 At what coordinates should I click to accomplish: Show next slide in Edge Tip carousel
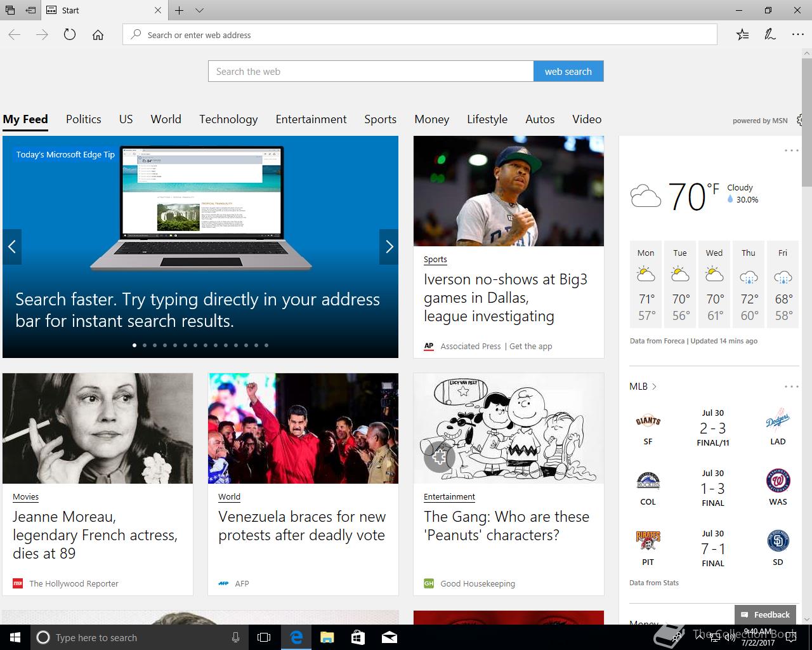[x=389, y=247]
